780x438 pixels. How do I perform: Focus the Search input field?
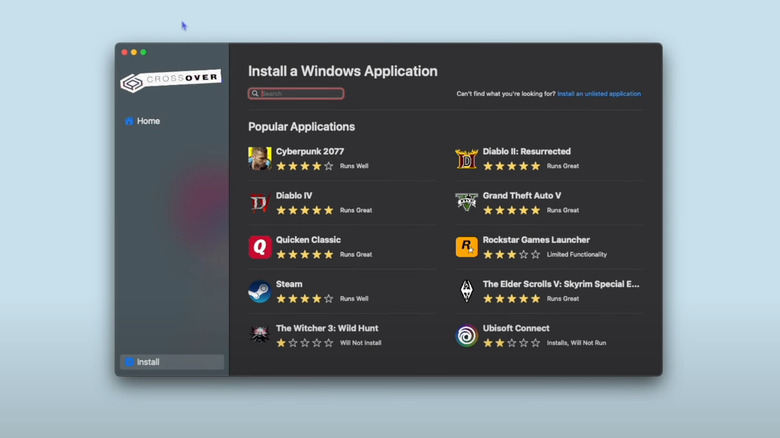pos(300,94)
